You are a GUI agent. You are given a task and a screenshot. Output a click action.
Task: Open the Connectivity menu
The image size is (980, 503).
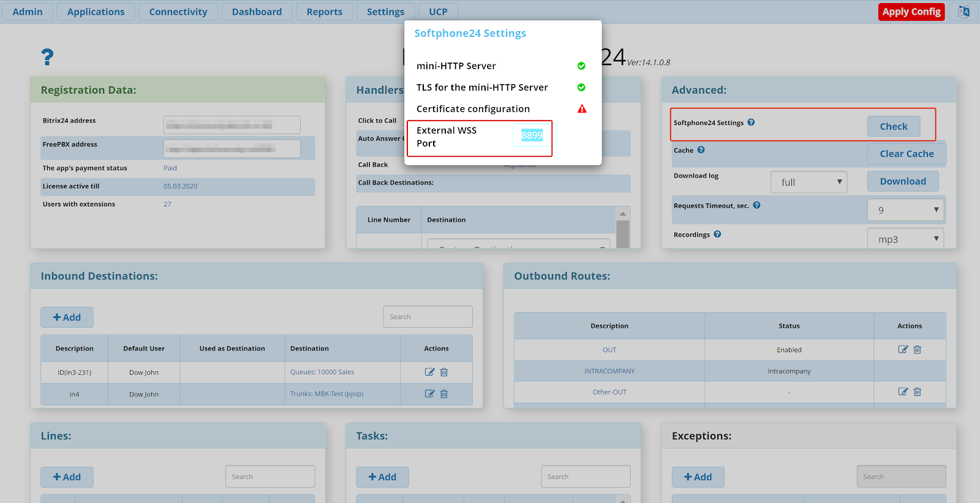[x=178, y=12]
